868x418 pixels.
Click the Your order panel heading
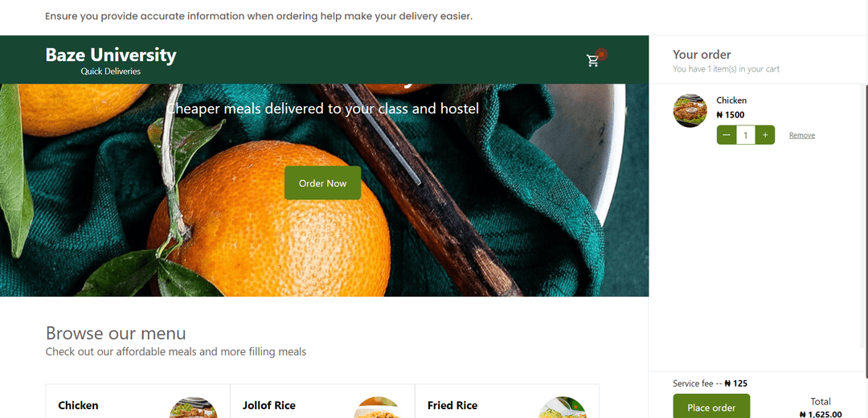pos(702,54)
